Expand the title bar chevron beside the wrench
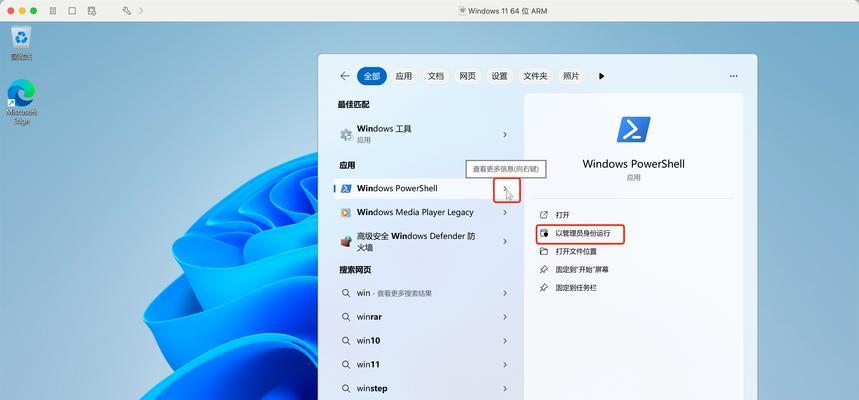This screenshot has width=859, height=400. coord(141,10)
